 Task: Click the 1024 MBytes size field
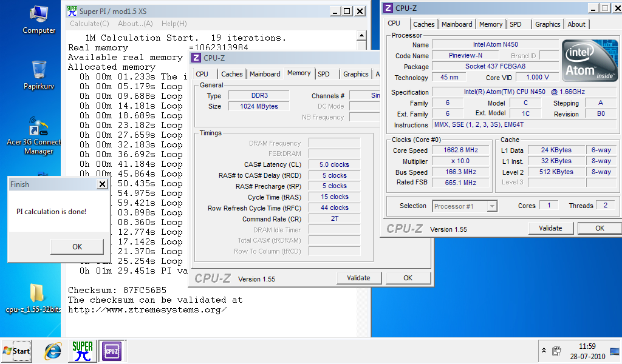tap(259, 106)
